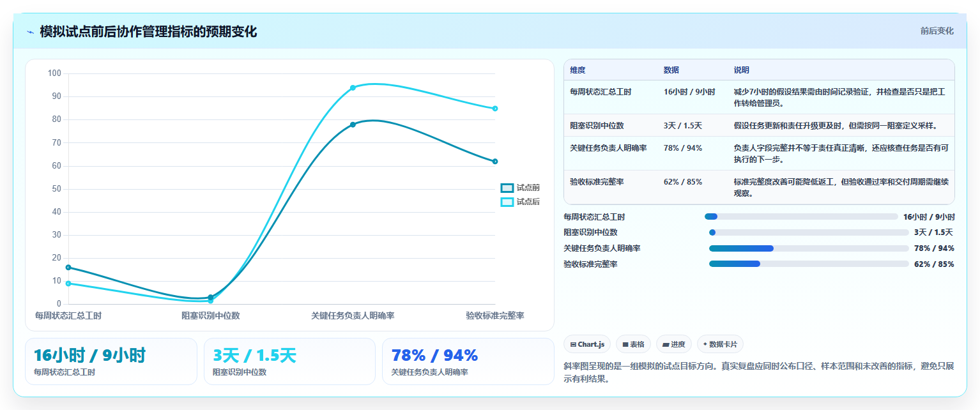Click the 试点后 data point at 85
Image resolution: width=980 pixels, height=410 pixels.
pos(495,109)
